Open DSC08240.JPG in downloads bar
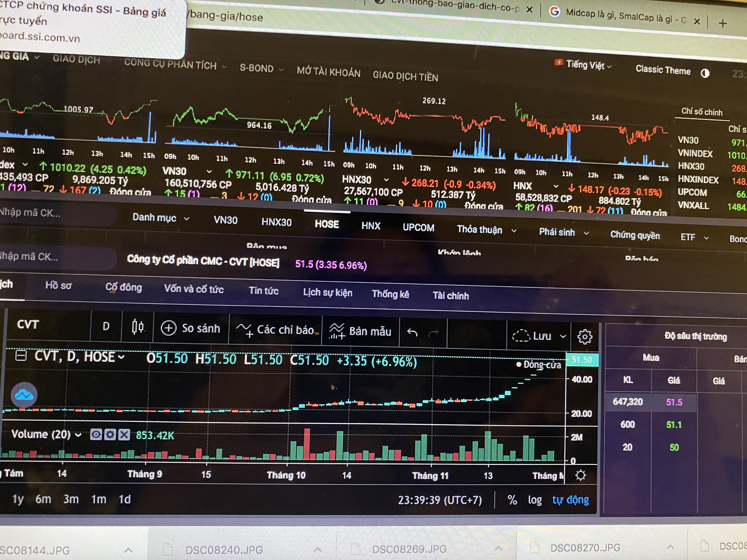747x560 pixels. [x=224, y=550]
